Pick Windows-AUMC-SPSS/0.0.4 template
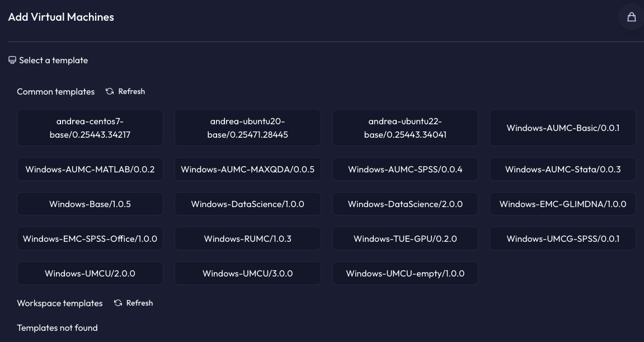 click(x=405, y=169)
